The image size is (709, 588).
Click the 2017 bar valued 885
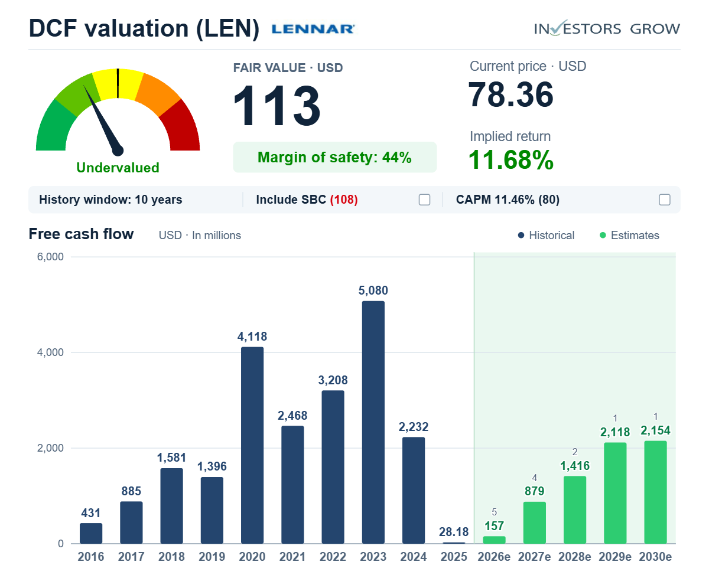131,522
